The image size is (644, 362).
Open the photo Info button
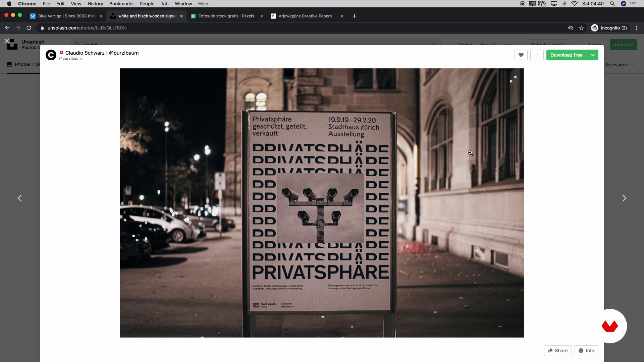point(586,351)
